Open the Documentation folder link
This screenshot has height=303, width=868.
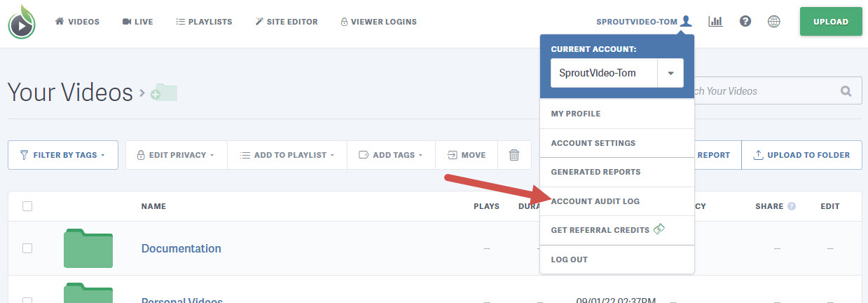click(181, 248)
